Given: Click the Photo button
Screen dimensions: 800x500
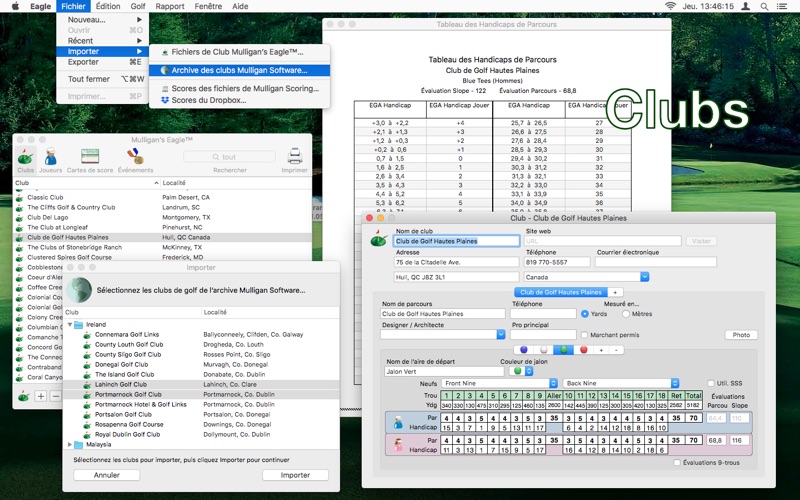Looking at the screenshot, I should point(741,335).
